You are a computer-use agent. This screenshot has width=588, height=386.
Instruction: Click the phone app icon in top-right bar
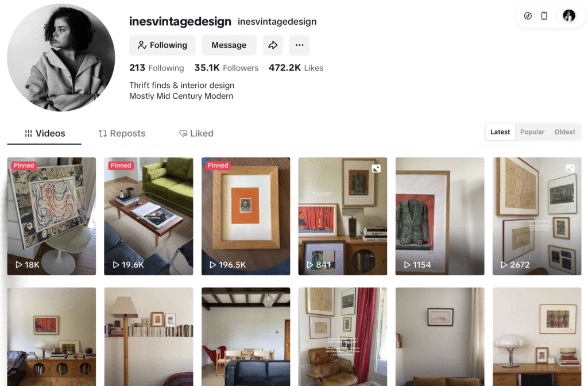click(544, 16)
